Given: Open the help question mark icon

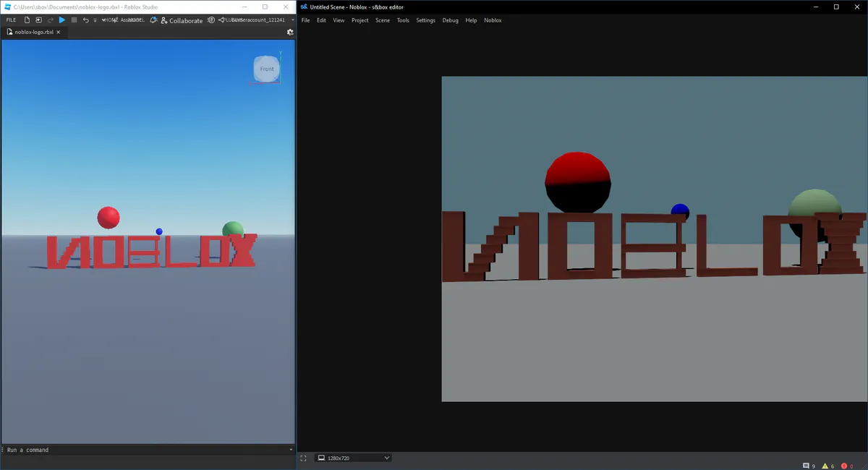Looking at the screenshot, I should 211,20.
